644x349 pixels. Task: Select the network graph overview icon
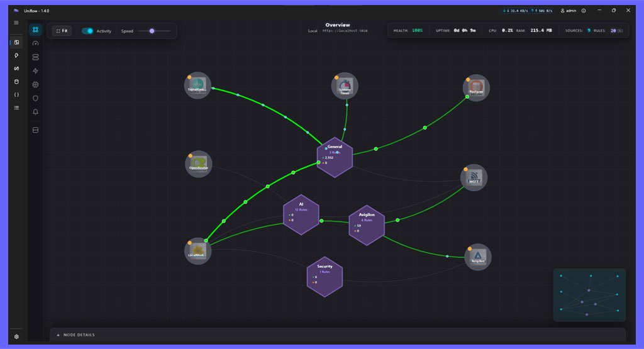point(36,30)
